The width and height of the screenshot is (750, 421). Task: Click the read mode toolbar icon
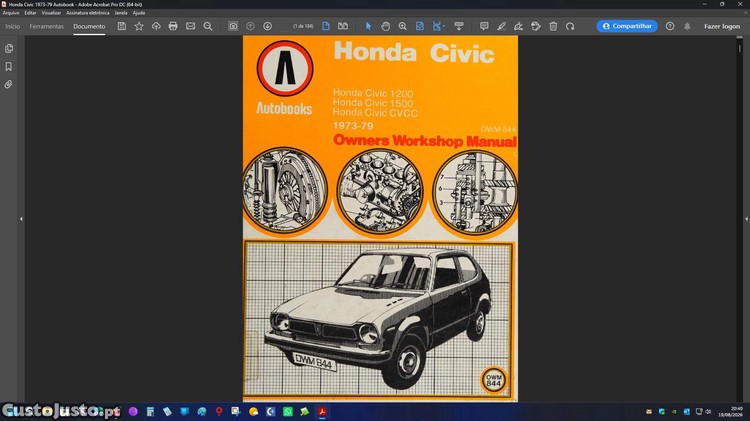(x=459, y=26)
